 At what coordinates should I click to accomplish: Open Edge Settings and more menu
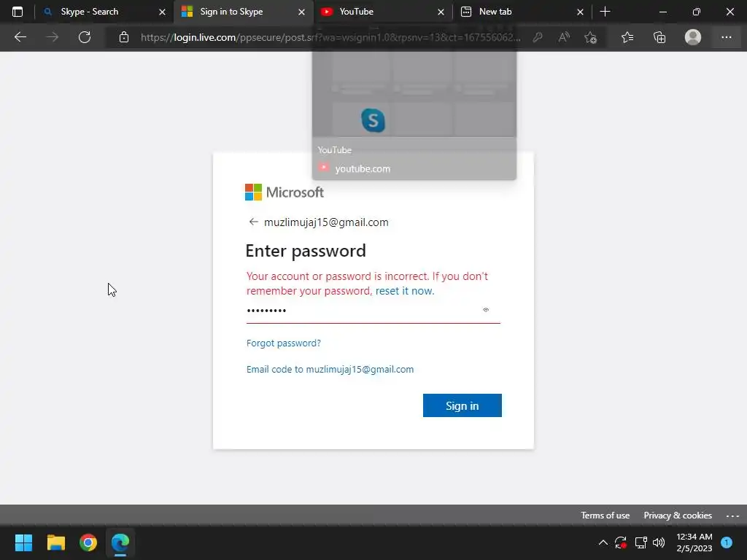(726, 37)
